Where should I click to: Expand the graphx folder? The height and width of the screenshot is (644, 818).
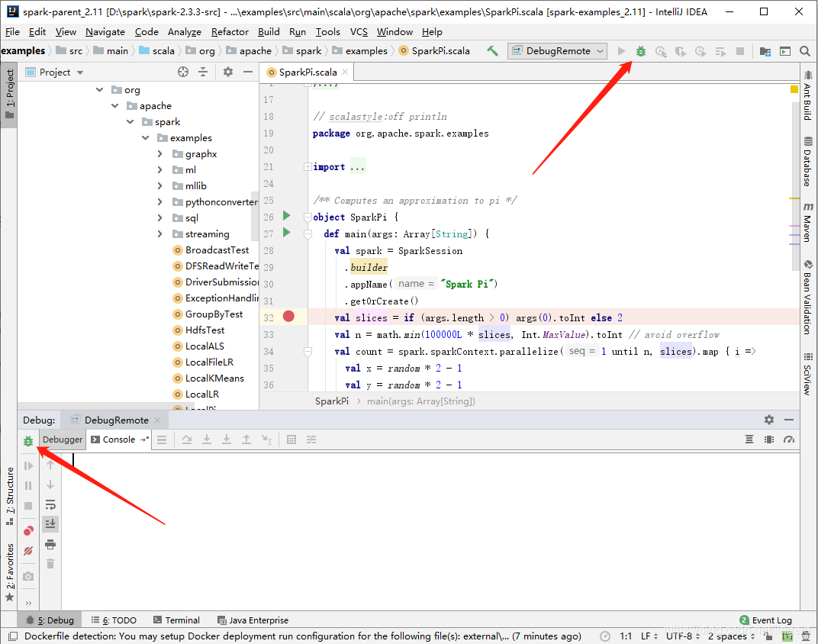(x=160, y=154)
